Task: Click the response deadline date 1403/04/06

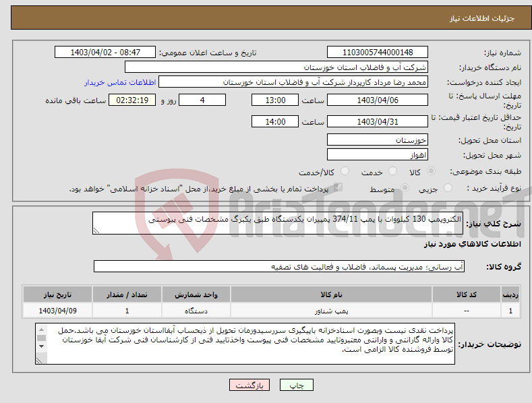Action: tap(378, 100)
